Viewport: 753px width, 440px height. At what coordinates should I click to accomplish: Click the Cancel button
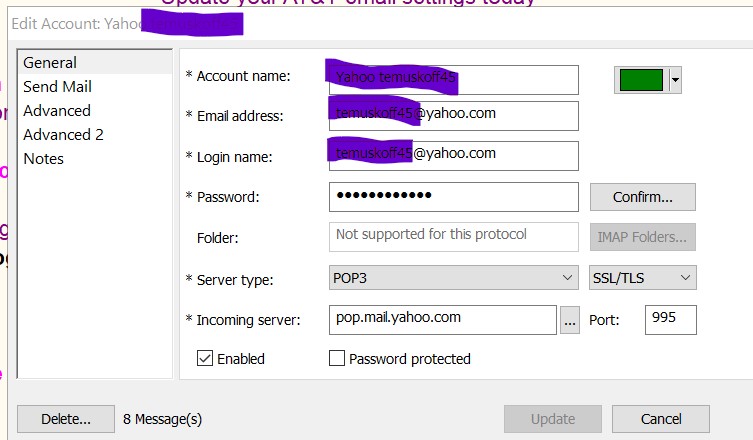[x=661, y=419]
